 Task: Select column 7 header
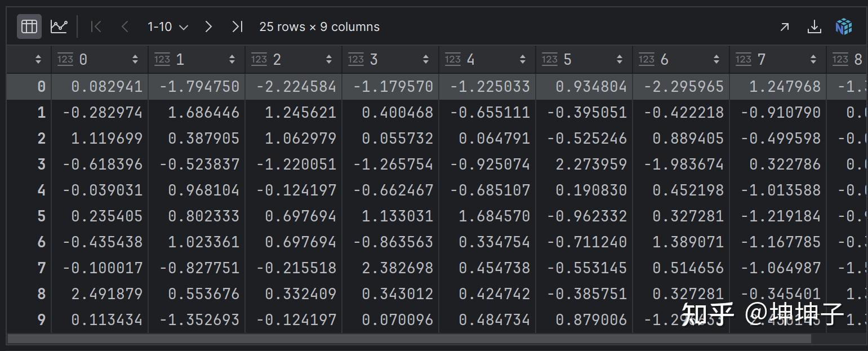click(761, 59)
